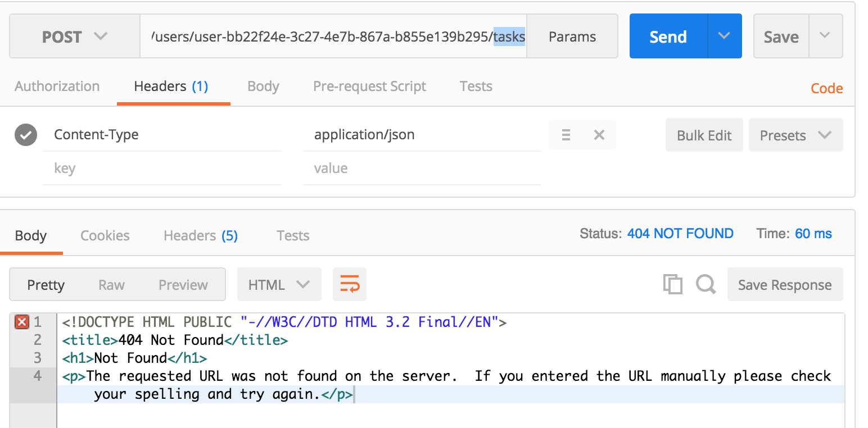The height and width of the screenshot is (428, 868).
Task: Open the Save options dropdown arrow
Action: click(x=825, y=36)
